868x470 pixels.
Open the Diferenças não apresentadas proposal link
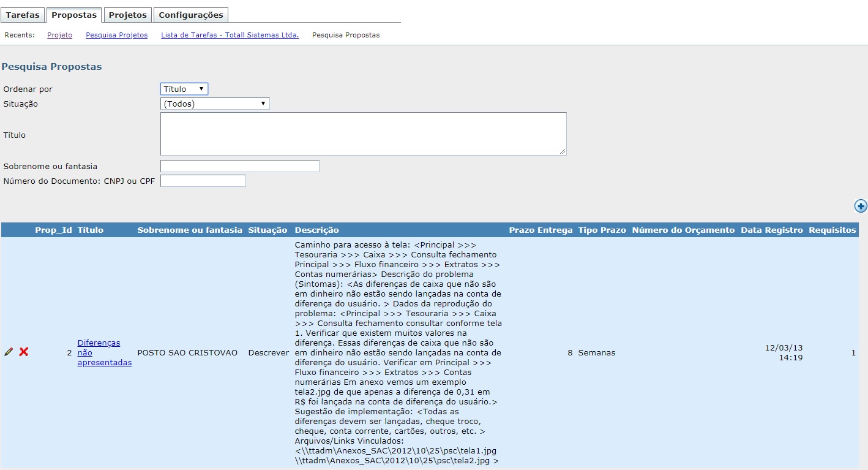tap(105, 352)
